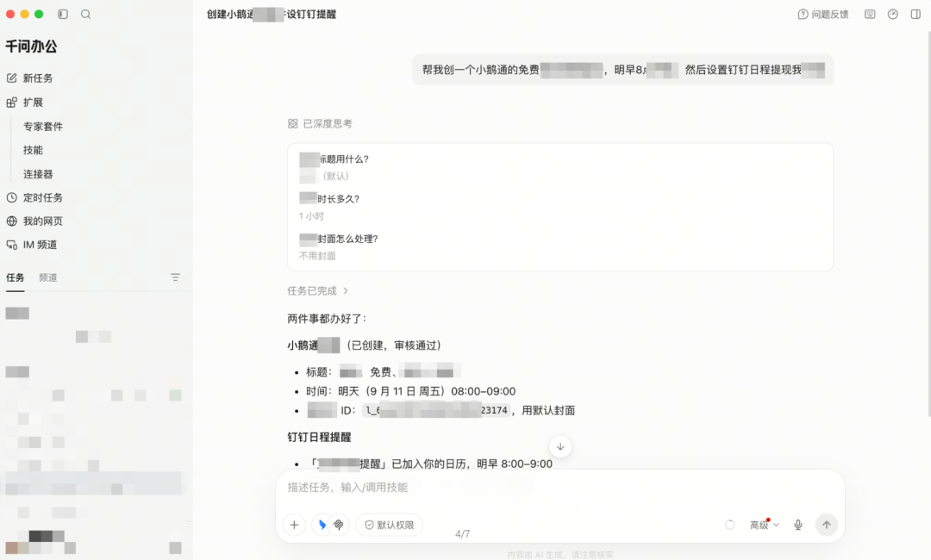This screenshot has width=931, height=560.
Task: Open the keyboard shortcuts icon
Action: [870, 15]
